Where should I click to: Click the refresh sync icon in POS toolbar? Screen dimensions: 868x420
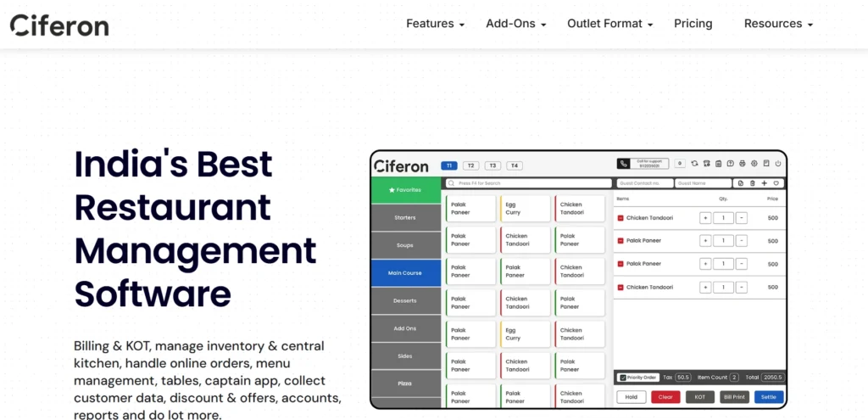coord(695,164)
